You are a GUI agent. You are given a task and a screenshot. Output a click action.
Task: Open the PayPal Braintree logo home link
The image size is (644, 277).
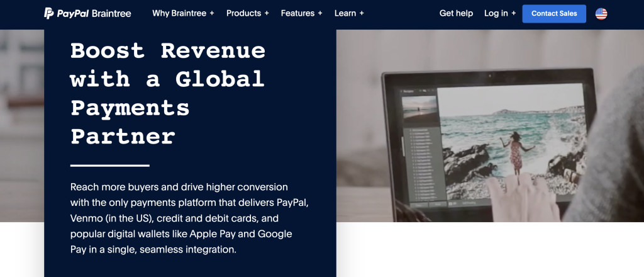pos(87,14)
